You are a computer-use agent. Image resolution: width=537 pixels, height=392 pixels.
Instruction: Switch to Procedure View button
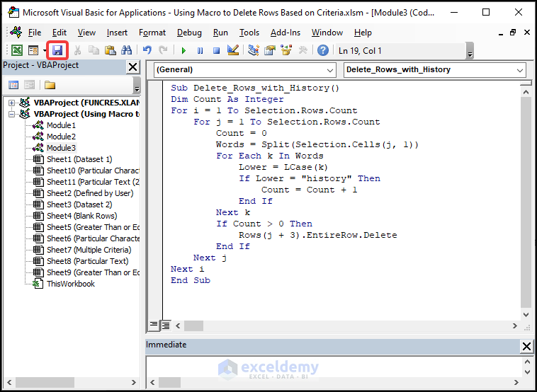pyautogui.click(x=154, y=325)
